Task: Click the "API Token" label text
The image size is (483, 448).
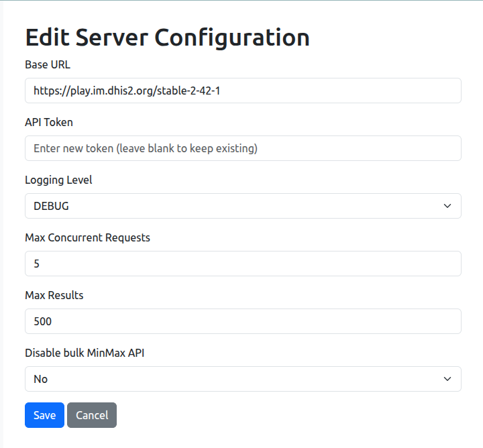Action: pyautogui.click(x=49, y=122)
